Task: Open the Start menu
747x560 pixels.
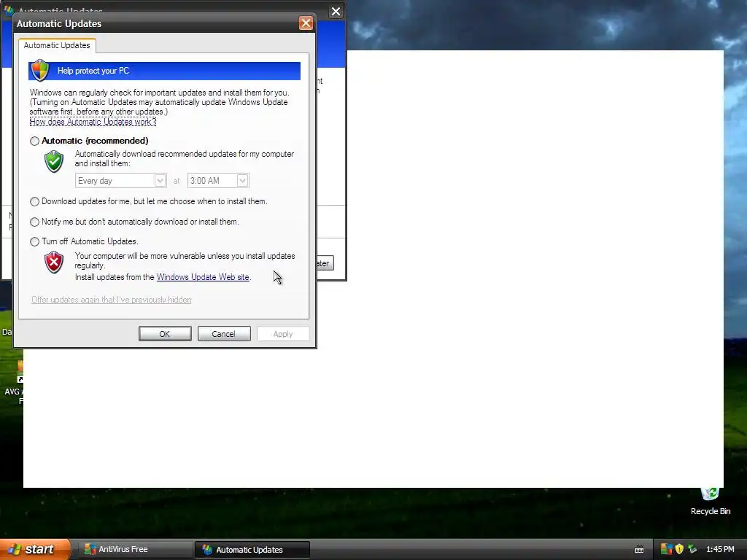Action: pos(35,549)
